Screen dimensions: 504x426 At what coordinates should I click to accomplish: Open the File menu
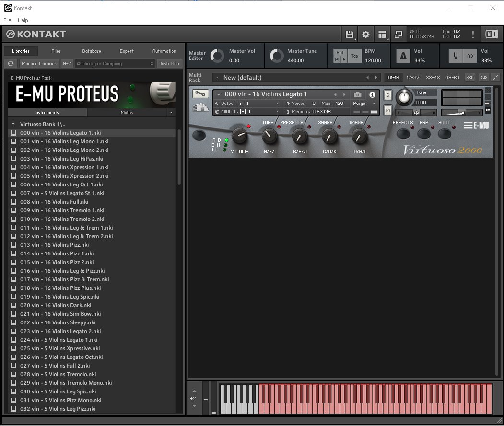point(7,20)
